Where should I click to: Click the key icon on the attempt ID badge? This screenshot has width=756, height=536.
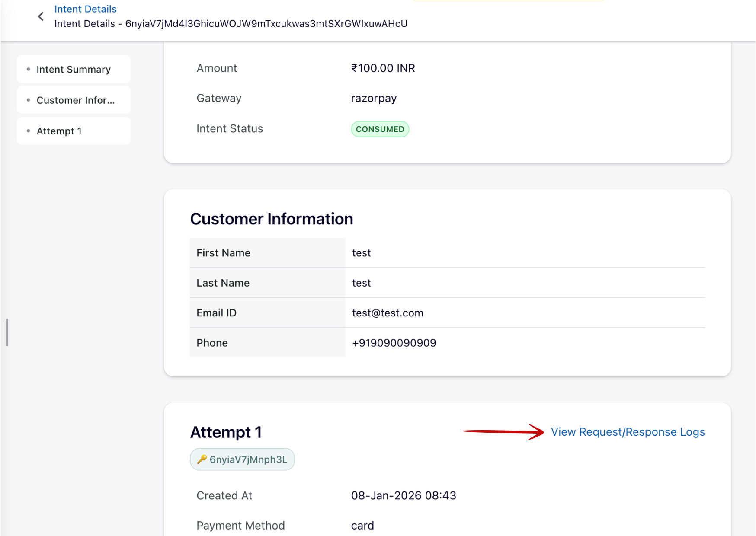202,459
